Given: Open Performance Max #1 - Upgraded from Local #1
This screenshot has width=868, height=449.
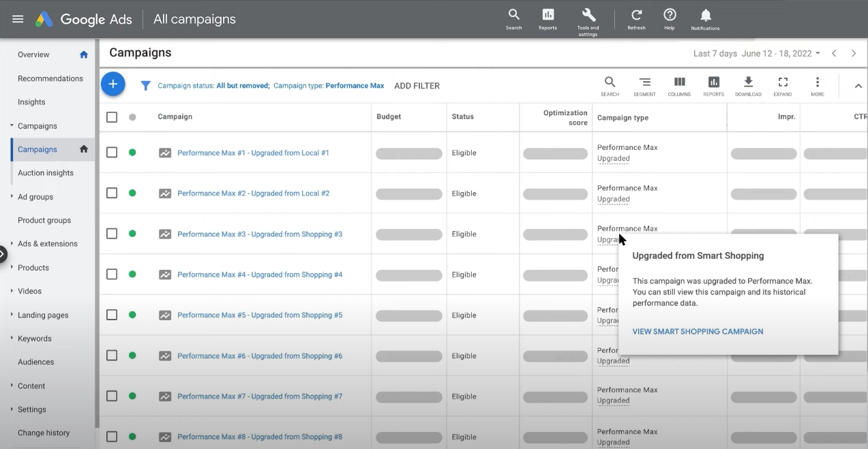Looking at the screenshot, I should click(x=253, y=153).
